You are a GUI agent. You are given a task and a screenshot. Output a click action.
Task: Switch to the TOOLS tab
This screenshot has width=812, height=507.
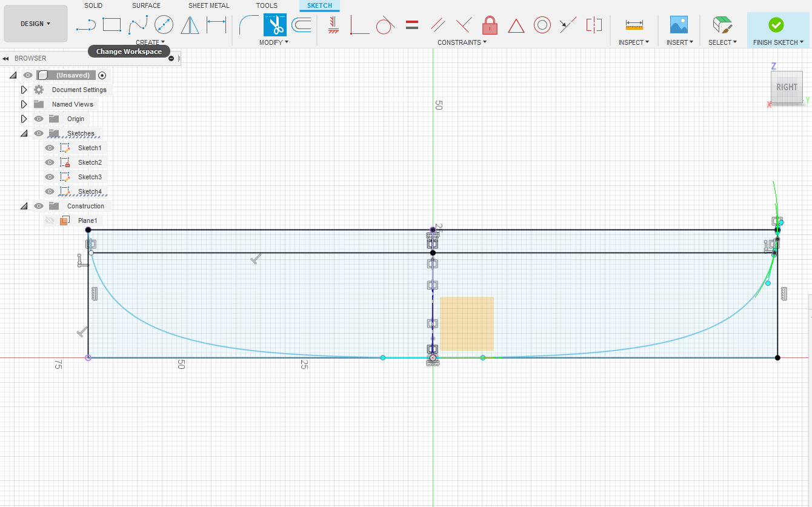267,5
